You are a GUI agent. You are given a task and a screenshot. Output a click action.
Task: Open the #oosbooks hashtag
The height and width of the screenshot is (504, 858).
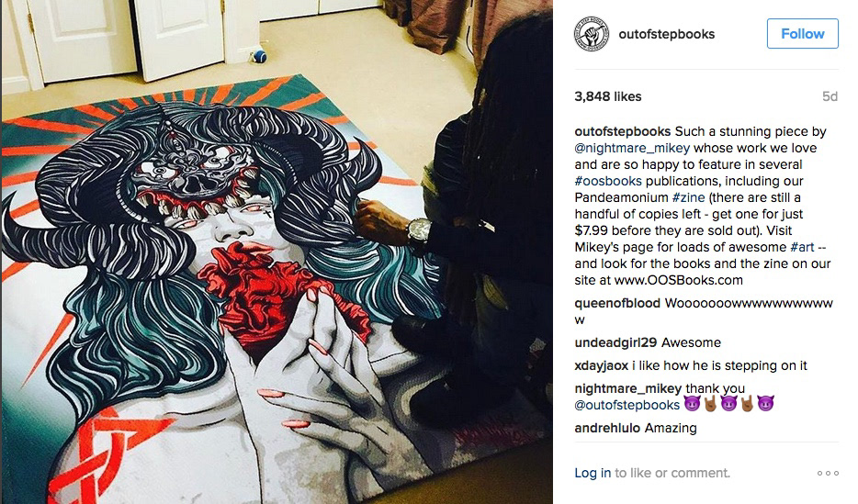pos(608,181)
